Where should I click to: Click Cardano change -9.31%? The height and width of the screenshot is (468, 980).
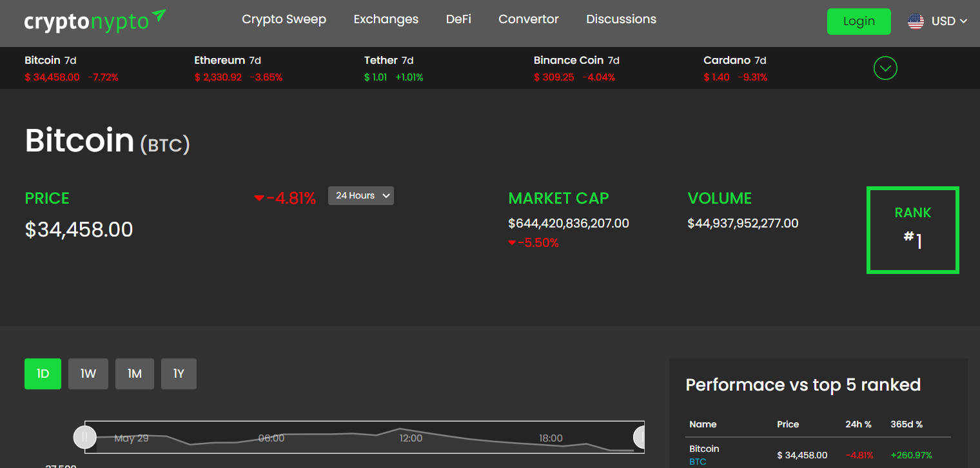pos(752,77)
